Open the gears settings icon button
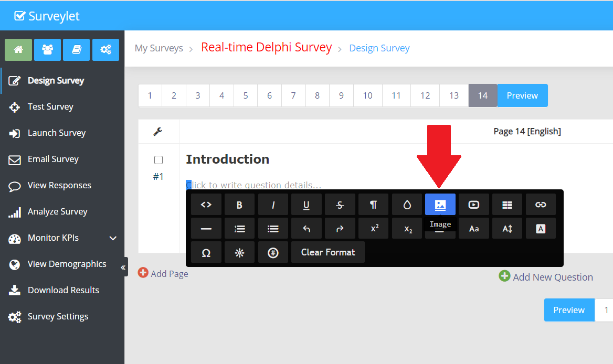The width and height of the screenshot is (613, 364). [105, 50]
